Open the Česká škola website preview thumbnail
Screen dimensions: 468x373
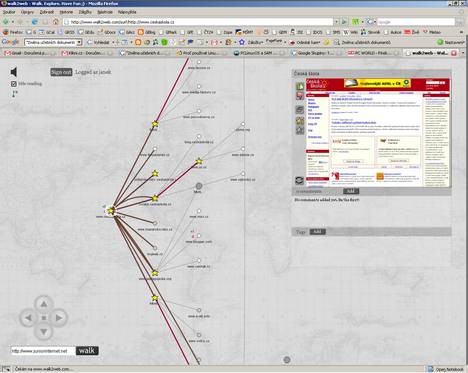click(x=378, y=132)
